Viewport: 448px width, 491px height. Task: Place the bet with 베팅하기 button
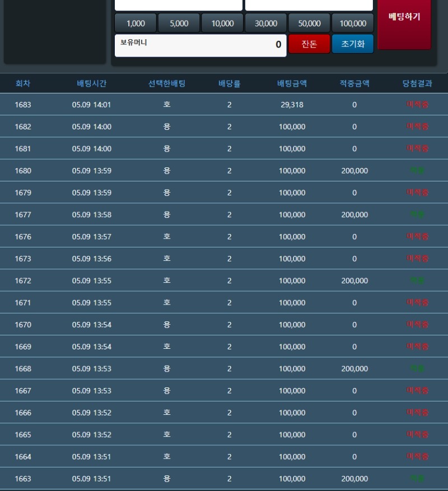pyautogui.click(x=404, y=24)
